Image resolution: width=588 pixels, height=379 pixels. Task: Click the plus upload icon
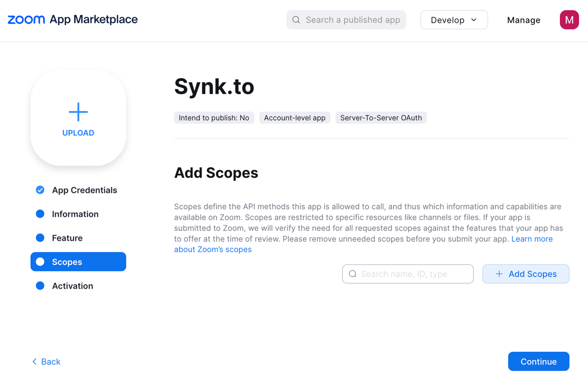click(78, 112)
